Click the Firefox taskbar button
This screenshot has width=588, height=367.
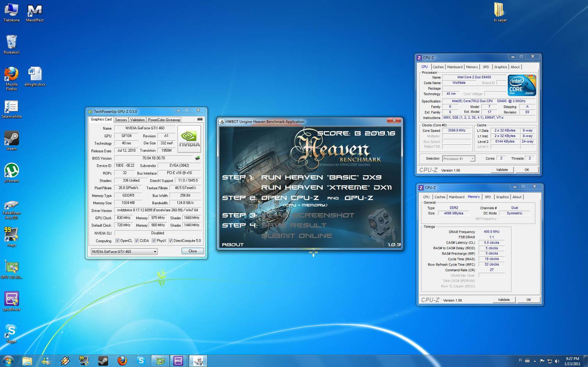122,361
